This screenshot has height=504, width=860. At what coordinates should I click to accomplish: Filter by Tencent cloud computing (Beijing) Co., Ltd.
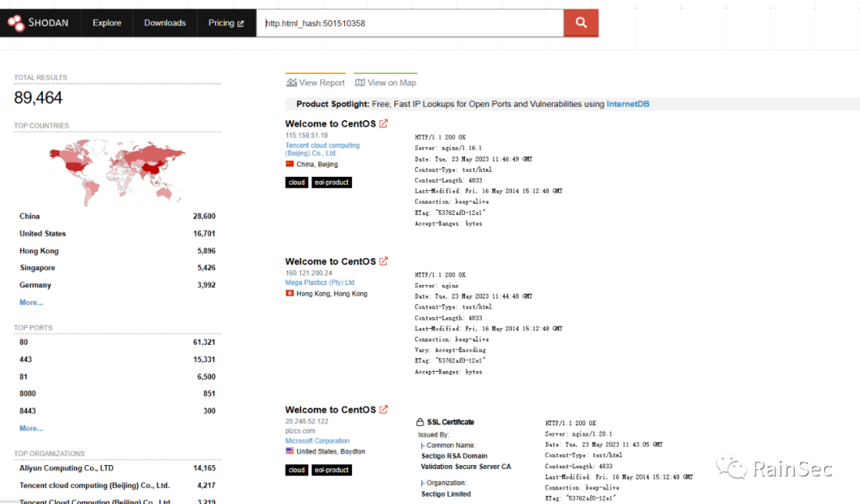click(x=117, y=486)
